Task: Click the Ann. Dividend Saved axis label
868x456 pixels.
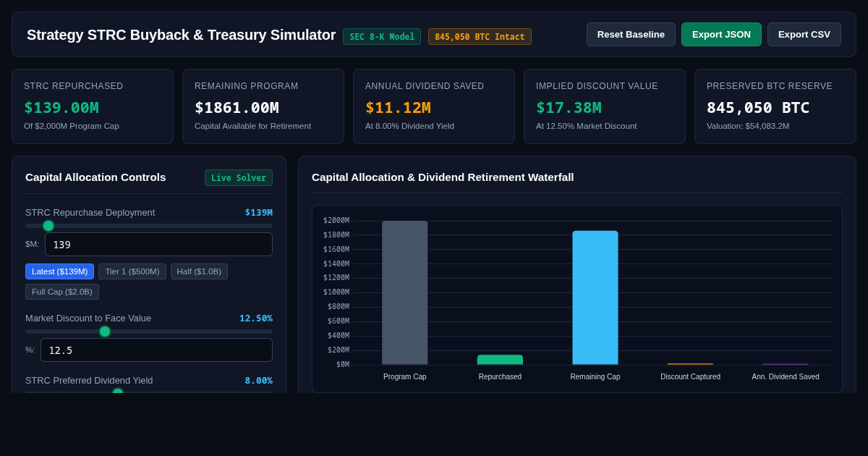Action: pyautogui.click(x=786, y=377)
